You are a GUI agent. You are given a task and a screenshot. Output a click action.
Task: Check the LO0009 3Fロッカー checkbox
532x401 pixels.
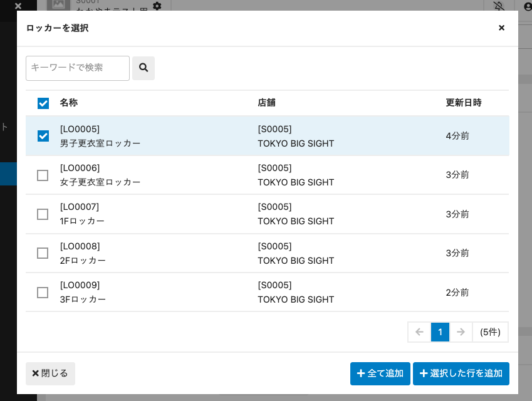tap(43, 293)
